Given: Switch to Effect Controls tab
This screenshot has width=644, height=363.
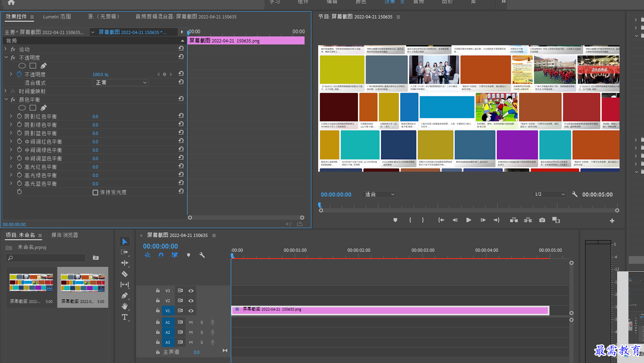Looking at the screenshot, I should 16,16.
